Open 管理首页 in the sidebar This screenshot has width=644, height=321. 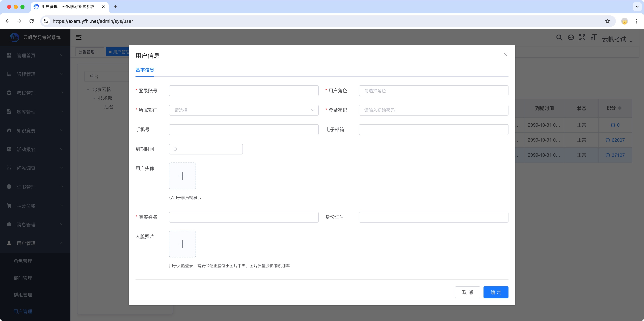35,55
